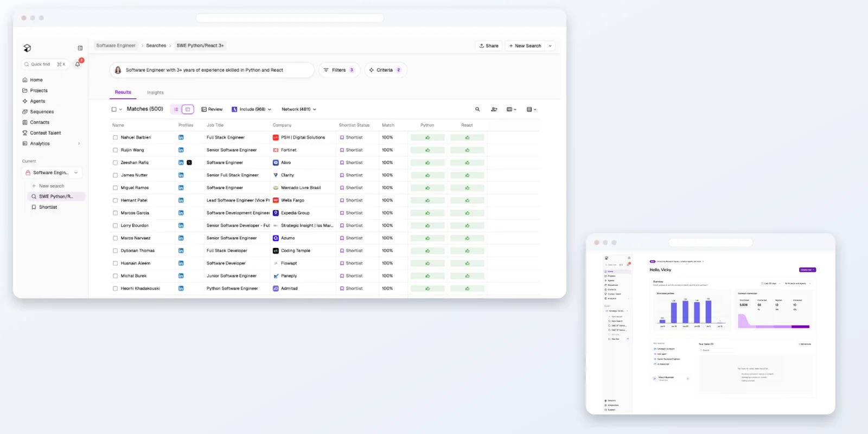Select the Hemant Patel row checkbox

pos(115,201)
